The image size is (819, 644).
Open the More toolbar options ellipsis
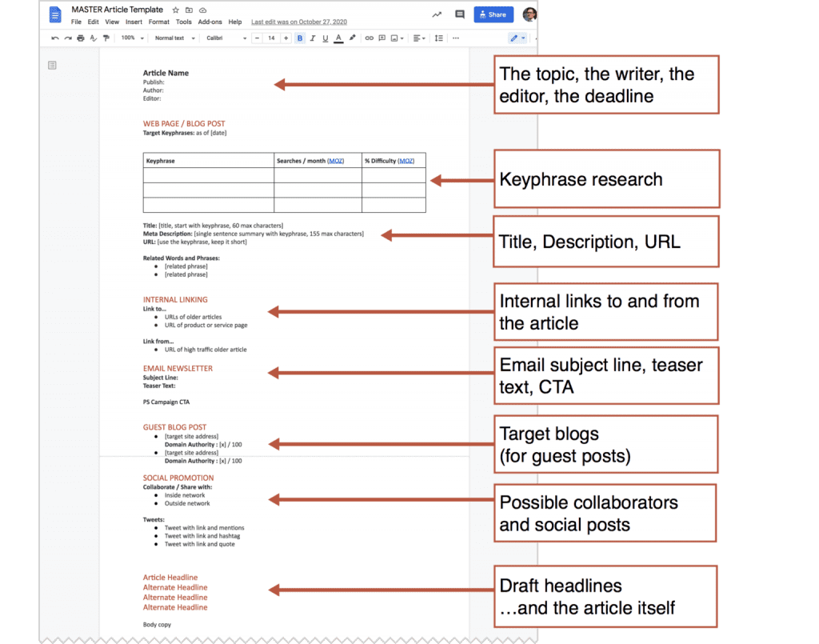456,38
